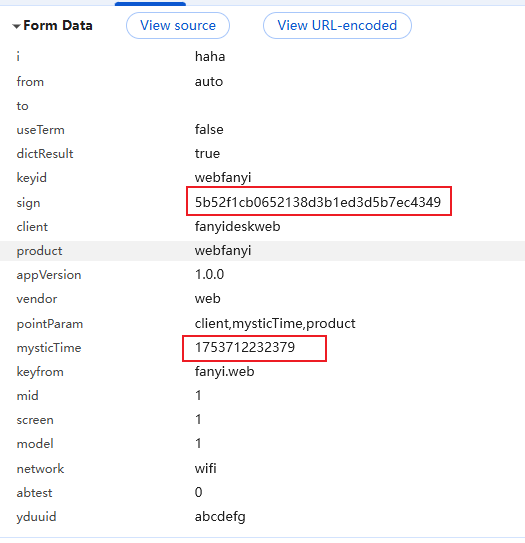Select the value 'abcdefg'
Image resolution: width=525 pixels, height=543 pixels.
[220, 517]
